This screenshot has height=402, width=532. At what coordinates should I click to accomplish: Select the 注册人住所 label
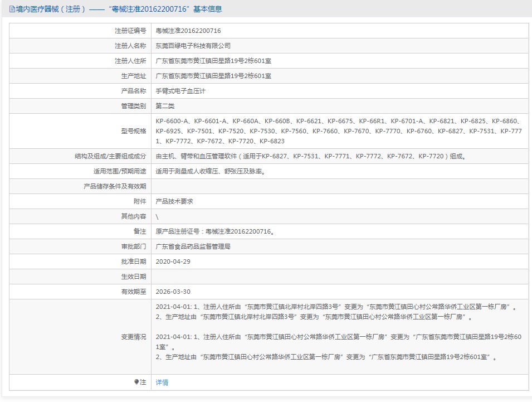(x=130, y=61)
